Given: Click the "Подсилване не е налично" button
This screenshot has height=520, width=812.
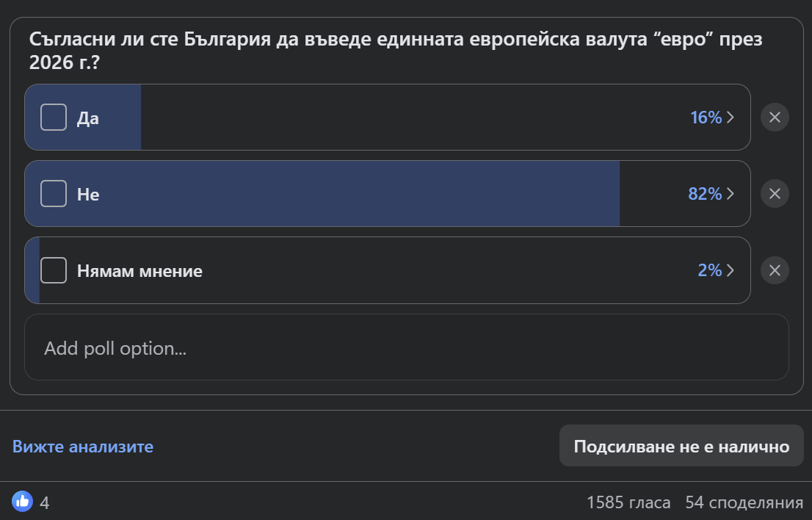Looking at the screenshot, I should (681, 446).
